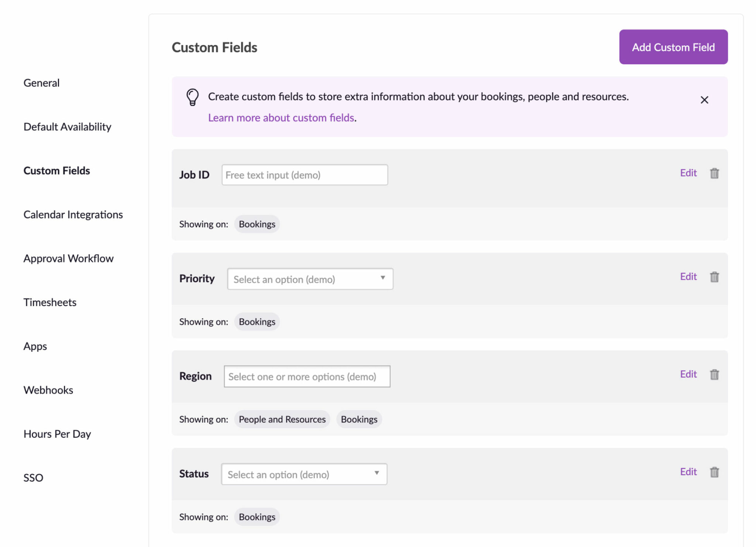Go to the Calendar Integrations section

(x=73, y=214)
